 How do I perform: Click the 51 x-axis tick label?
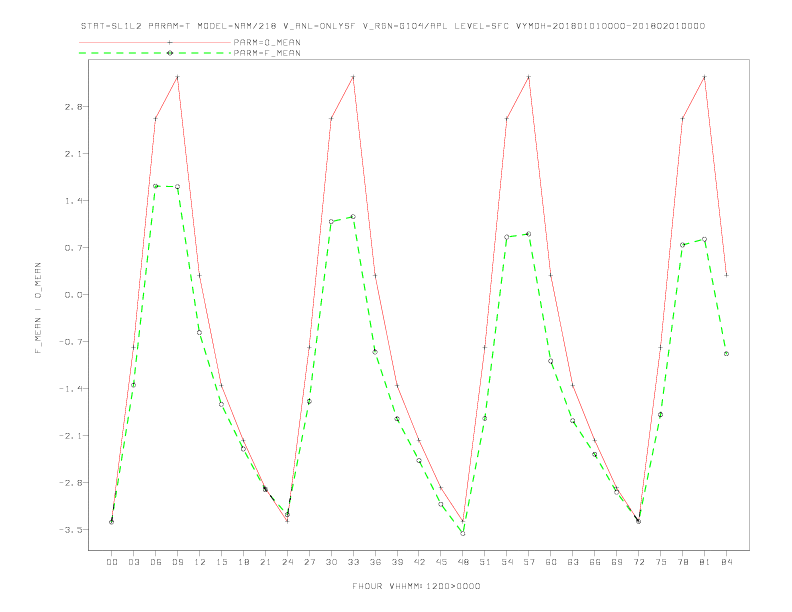tap(485, 562)
